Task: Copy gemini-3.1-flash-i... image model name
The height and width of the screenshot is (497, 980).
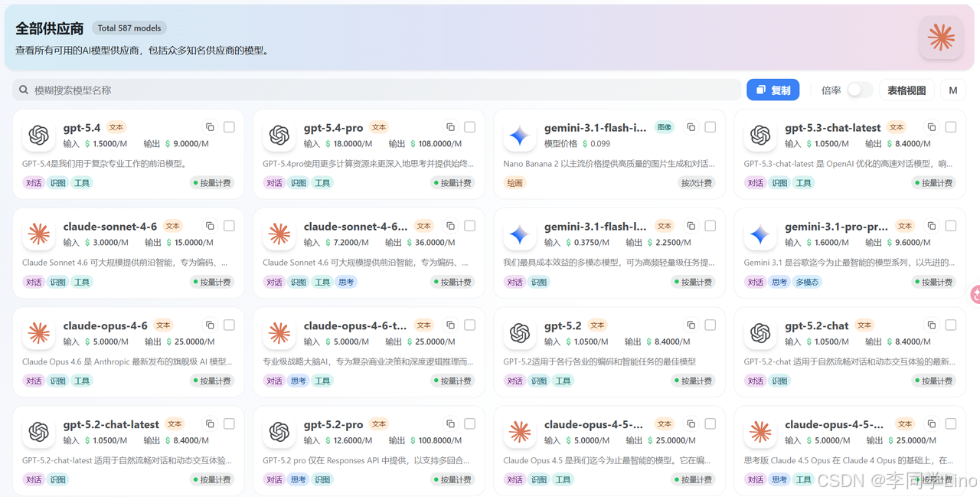Action: coord(691,127)
